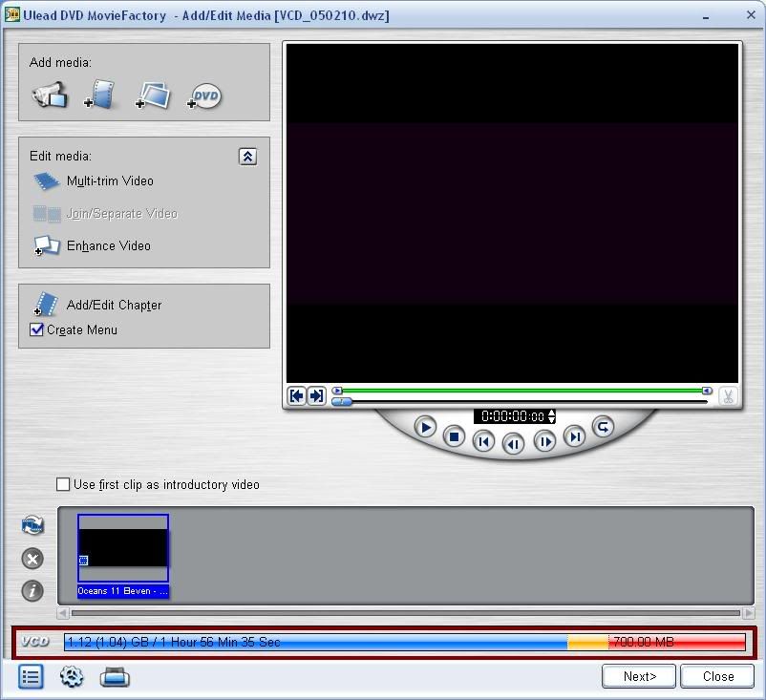Jump to the end of the clip

[x=575, y=435]
